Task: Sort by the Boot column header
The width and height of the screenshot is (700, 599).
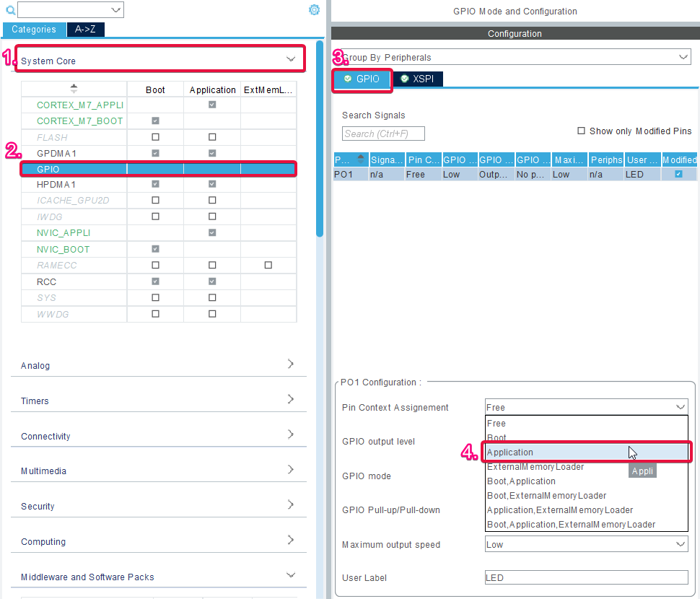Action: 155,89
